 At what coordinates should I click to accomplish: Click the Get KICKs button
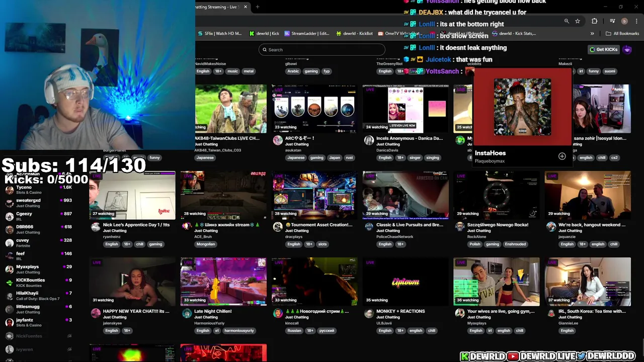[x=603, y=49]
